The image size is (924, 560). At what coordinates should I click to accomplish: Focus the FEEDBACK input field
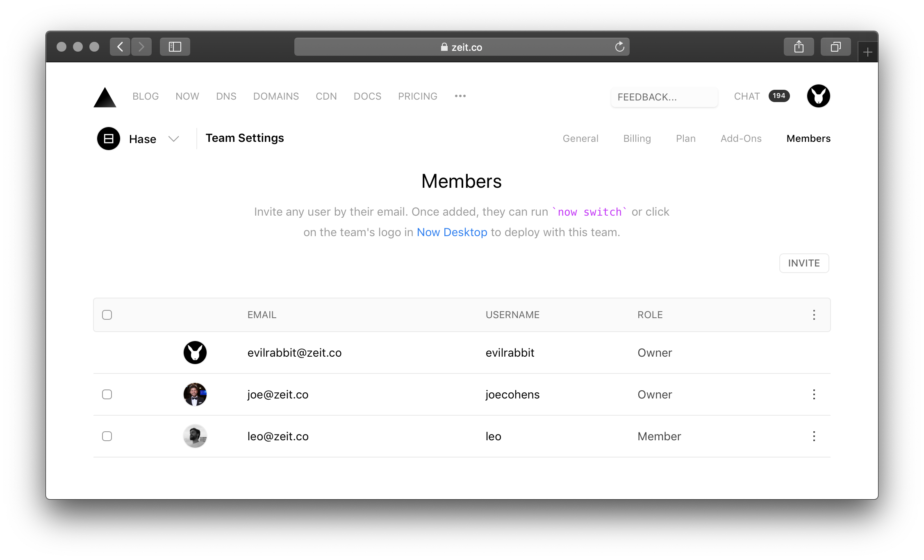tap(664, 97)
